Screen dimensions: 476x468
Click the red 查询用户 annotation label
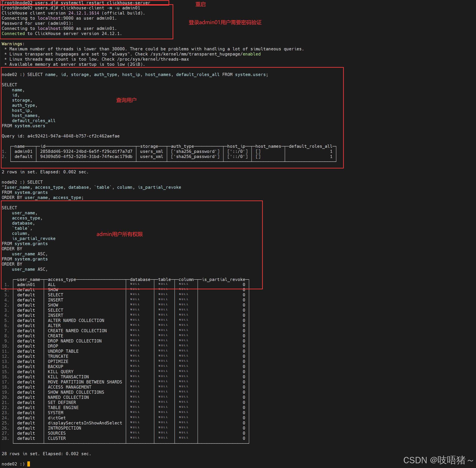point(126,100)
